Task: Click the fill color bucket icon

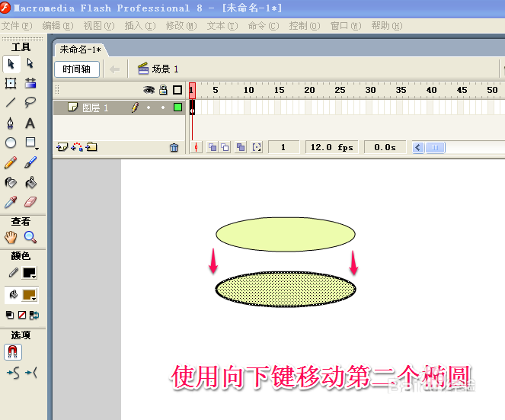Action: (x=13, y=294)
